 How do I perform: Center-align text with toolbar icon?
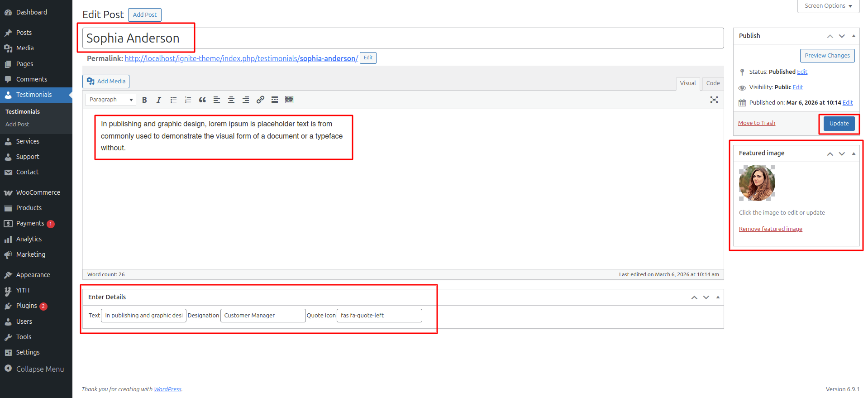[x=231, y=100]
